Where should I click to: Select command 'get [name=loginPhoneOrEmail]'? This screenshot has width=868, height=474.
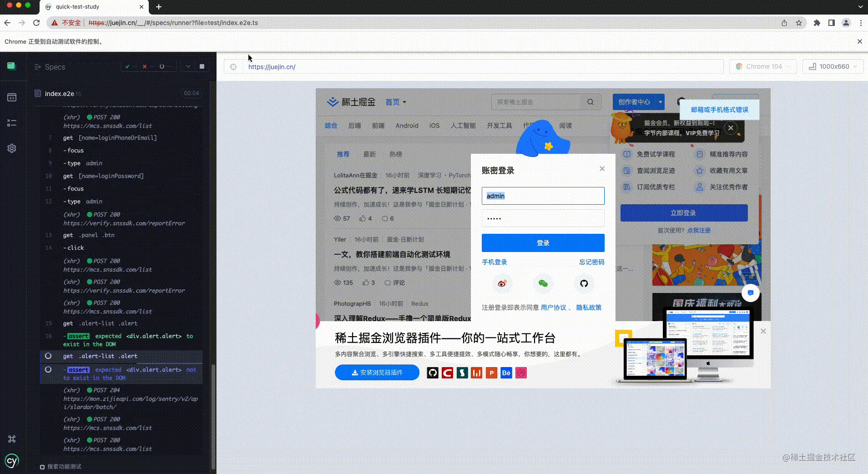[x=121, y=138]
